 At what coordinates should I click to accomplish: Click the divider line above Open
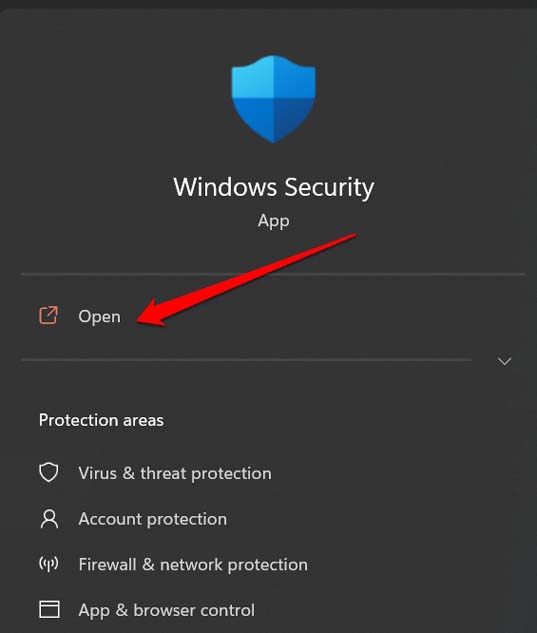(273, 275)
